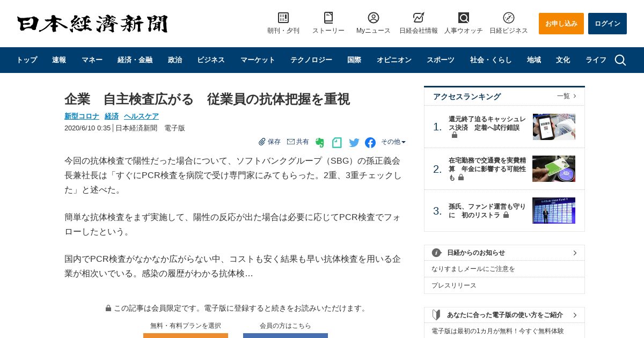Image resolution: width=644 pixels, height=338 pixels.
Task: Open アクセスランキング 一覧 chevron link
Action: [567, 96]
